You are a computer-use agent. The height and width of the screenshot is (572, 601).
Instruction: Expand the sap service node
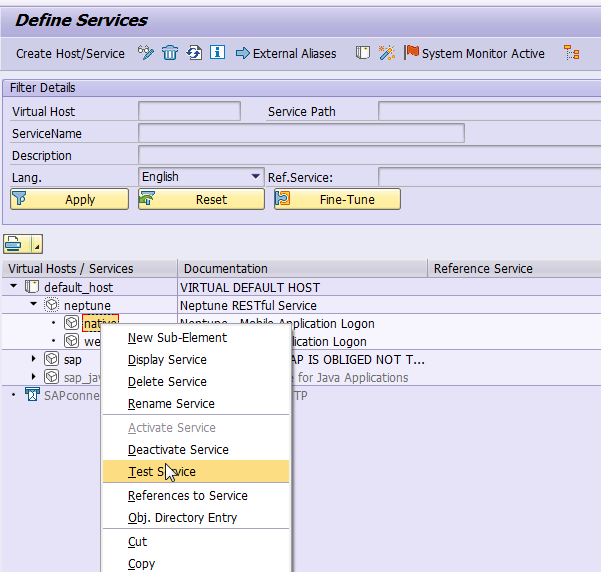[33, 359]
